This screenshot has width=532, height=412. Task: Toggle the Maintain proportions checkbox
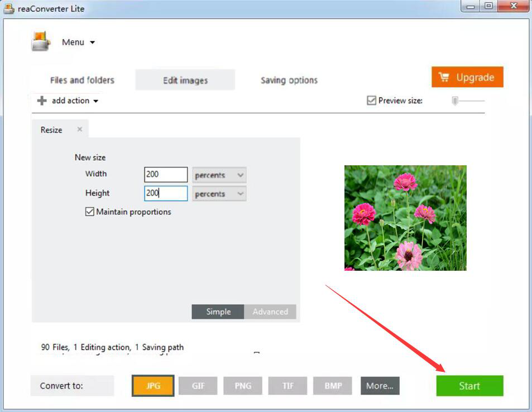[x=89, y=212]
